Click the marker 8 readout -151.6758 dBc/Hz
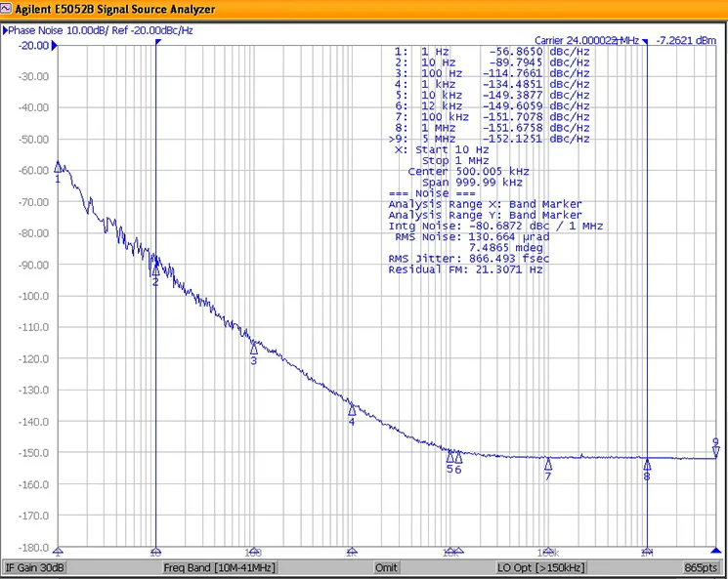The image size is (728, 579). (x=535, y=128)
